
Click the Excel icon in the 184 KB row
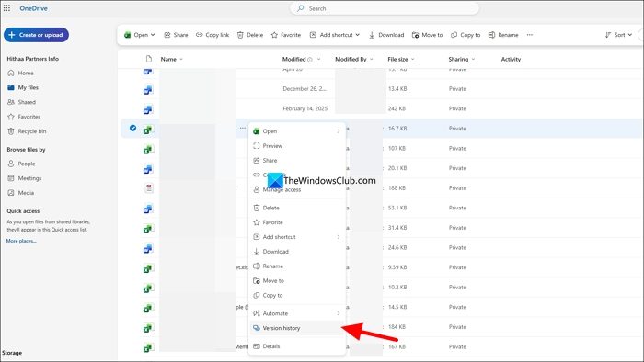coord(148,328)
